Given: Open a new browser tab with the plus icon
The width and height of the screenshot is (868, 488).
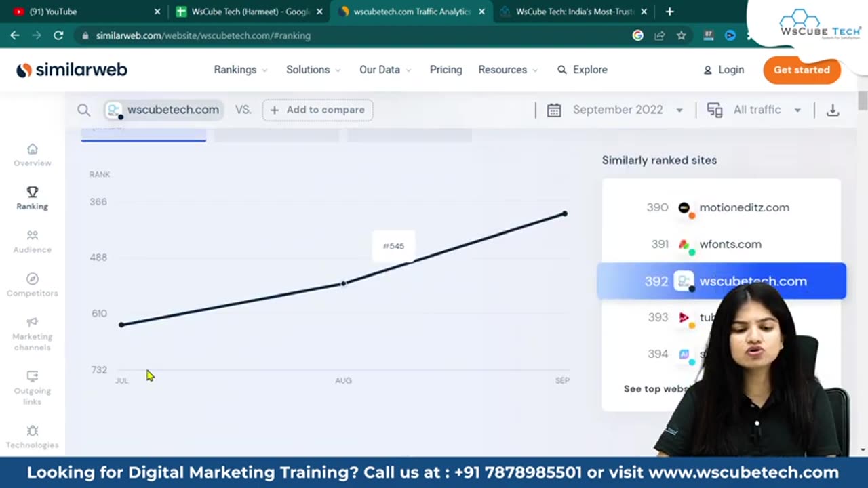Looking at the screenshot, I should point(669,12).
